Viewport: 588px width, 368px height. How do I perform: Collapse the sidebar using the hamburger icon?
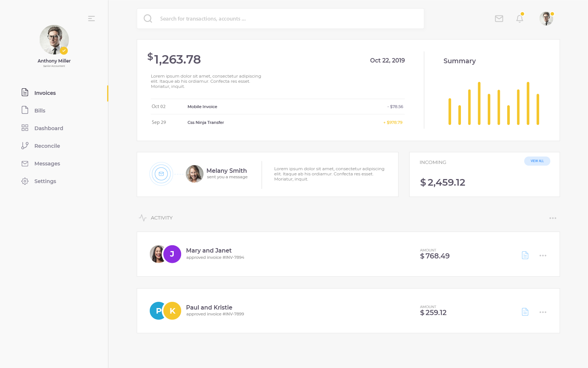click(91, 18)
